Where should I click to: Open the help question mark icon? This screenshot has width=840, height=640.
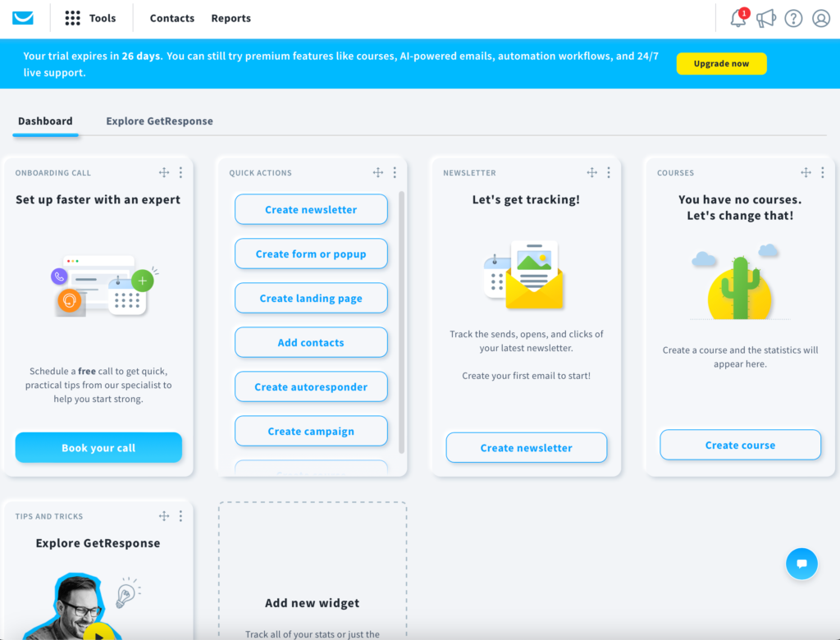pos(793,18)
